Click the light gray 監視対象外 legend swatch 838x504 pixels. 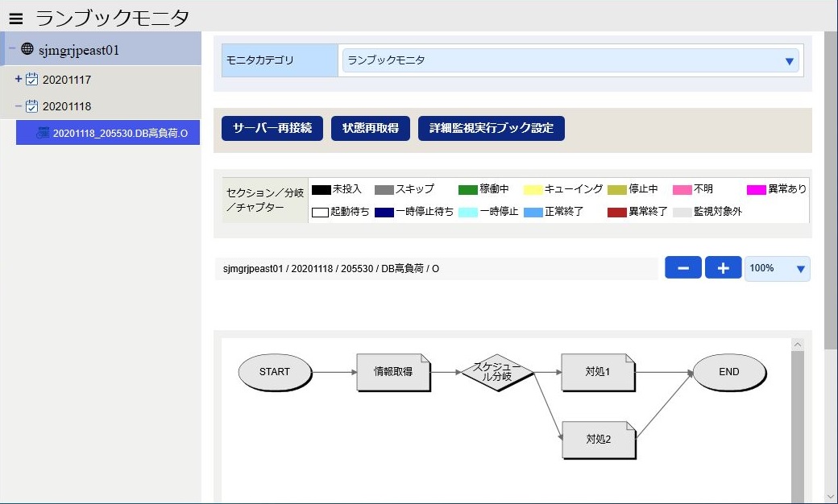(x=682, y=213)
